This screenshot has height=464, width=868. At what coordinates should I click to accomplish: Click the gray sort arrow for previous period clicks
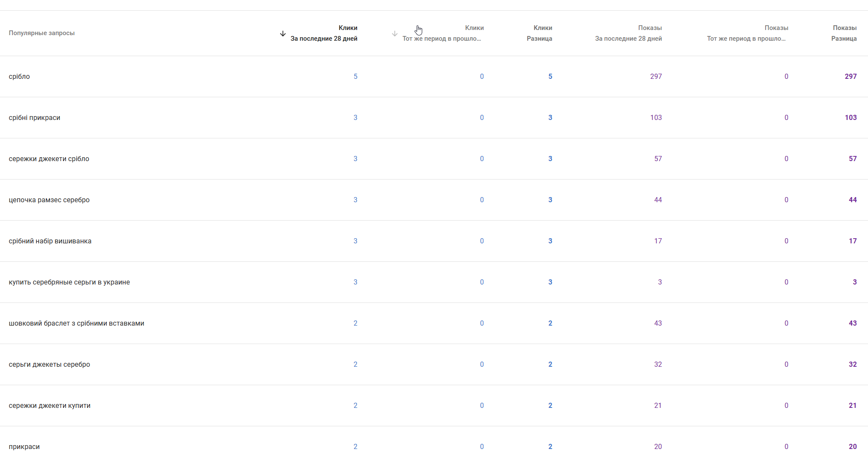395,33
